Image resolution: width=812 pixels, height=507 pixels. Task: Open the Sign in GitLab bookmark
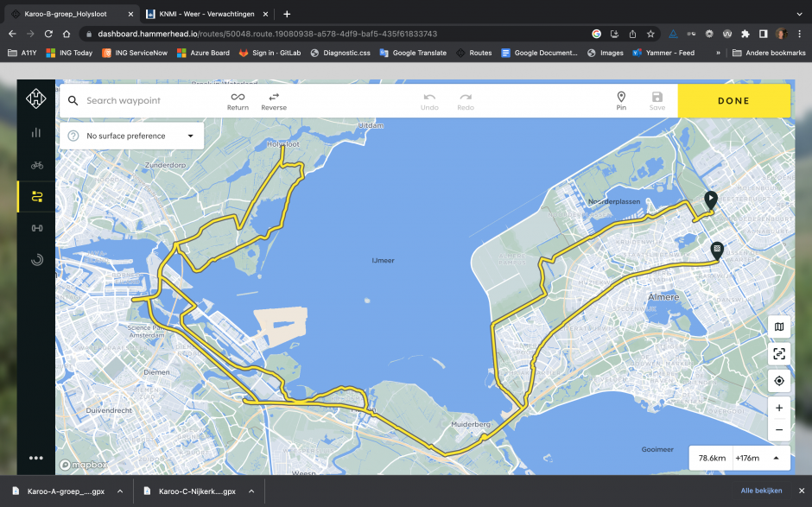coord(270,53)
